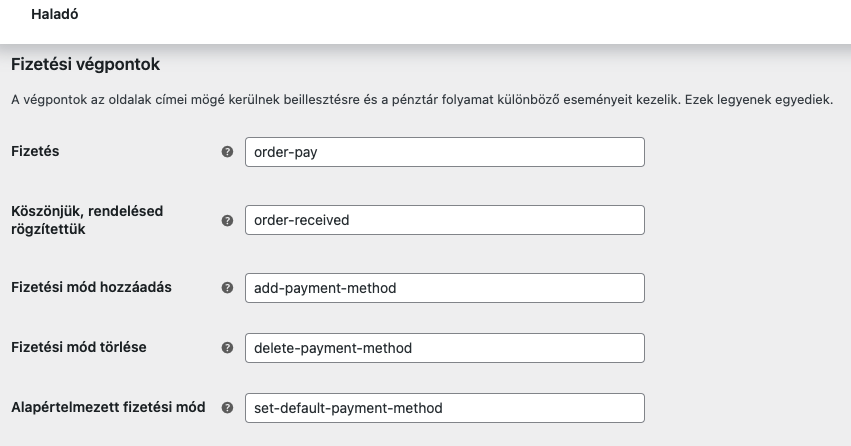Viewport: 851px width, 446px height.
Task: Show help for Alapértelmezett fizetési mód
Action: 227,408
